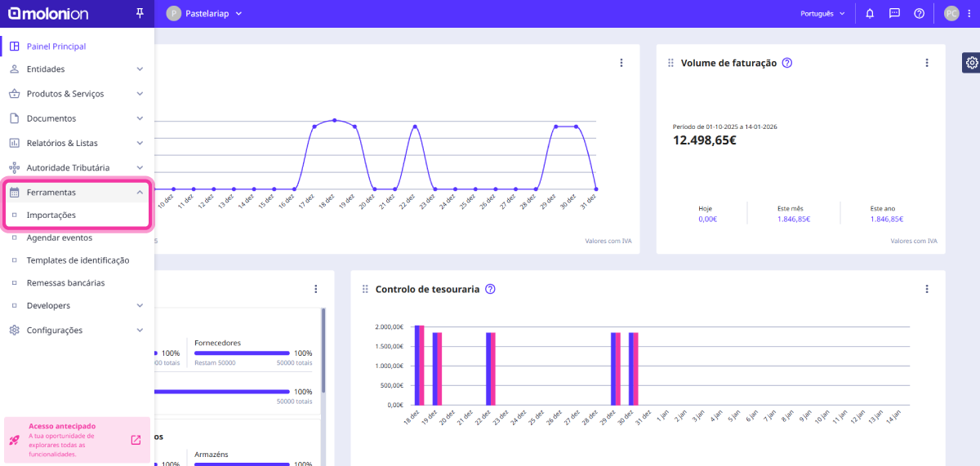Click info icon beside Controlo de tesouraria
Screen dimensions: 980x466
[x=490, y=289]
